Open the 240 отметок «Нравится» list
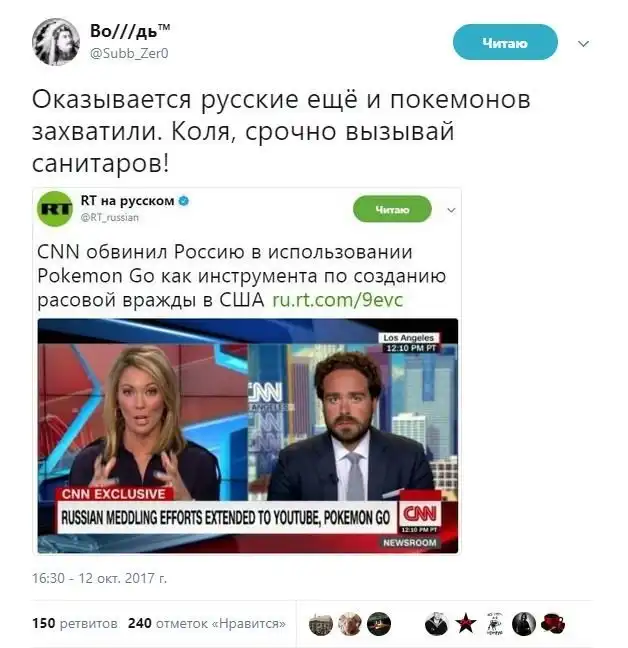 (207, 623)
